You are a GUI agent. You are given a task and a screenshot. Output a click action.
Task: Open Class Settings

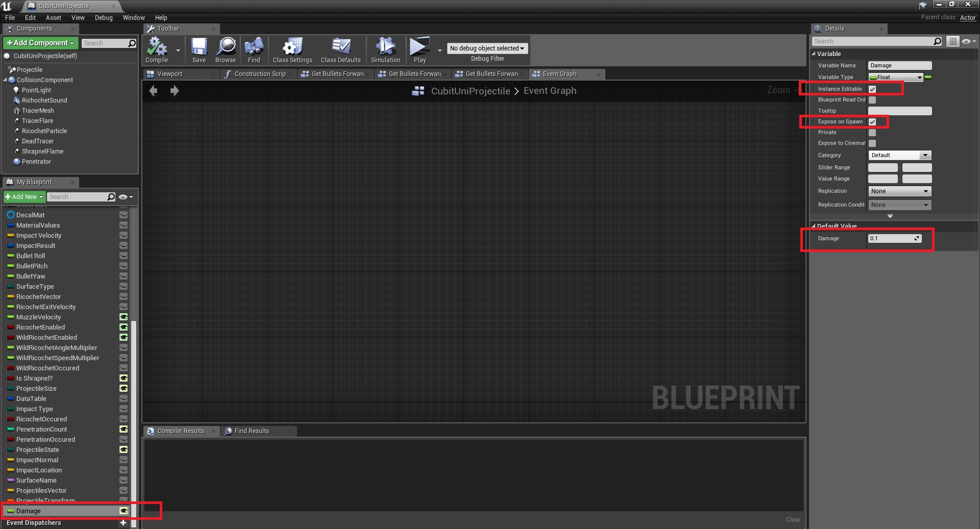[291, 49]
